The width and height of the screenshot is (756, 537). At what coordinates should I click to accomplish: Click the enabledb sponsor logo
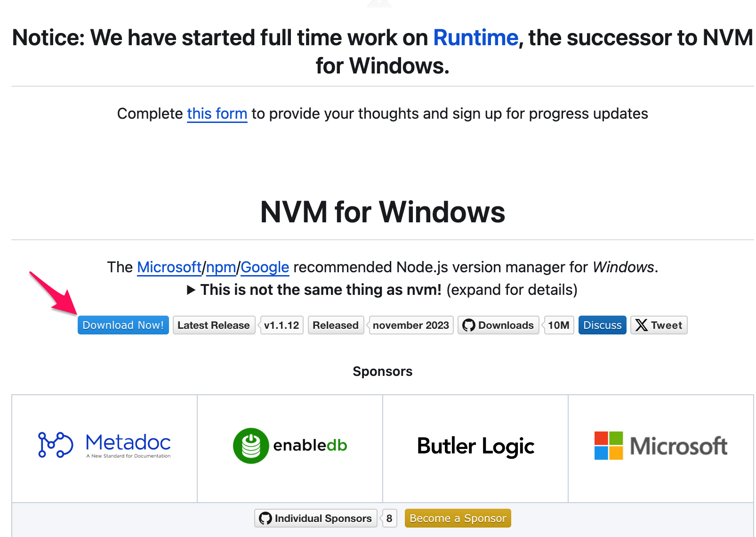(290, 445)
